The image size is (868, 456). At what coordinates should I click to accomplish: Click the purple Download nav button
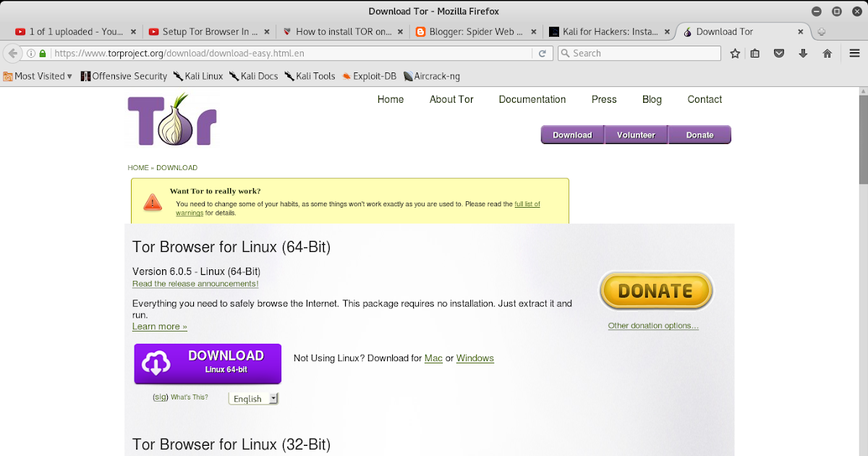tap(572, 135)
